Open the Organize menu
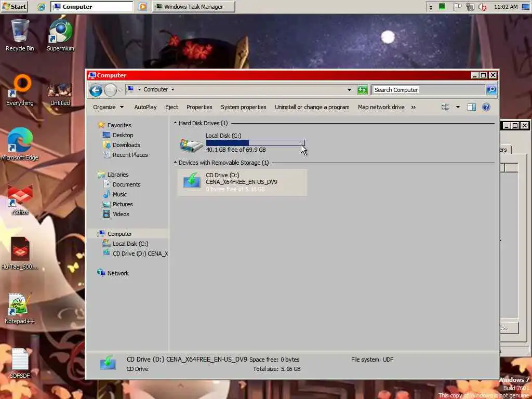 (108, 107)
